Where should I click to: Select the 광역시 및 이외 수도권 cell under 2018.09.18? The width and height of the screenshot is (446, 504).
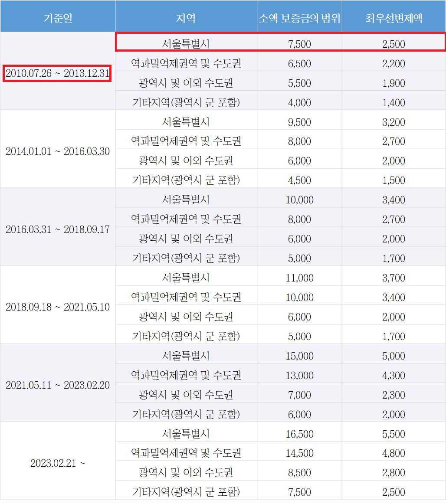186,315
